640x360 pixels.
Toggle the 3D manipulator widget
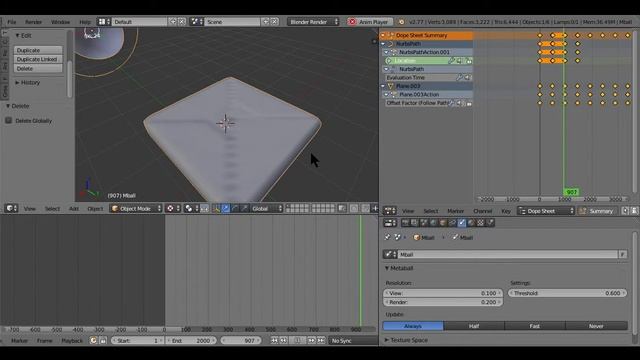point(216,209)
